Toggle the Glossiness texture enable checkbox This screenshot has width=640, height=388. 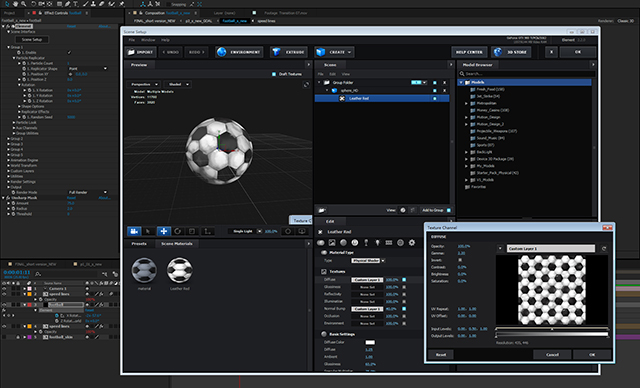click(404, 287)
